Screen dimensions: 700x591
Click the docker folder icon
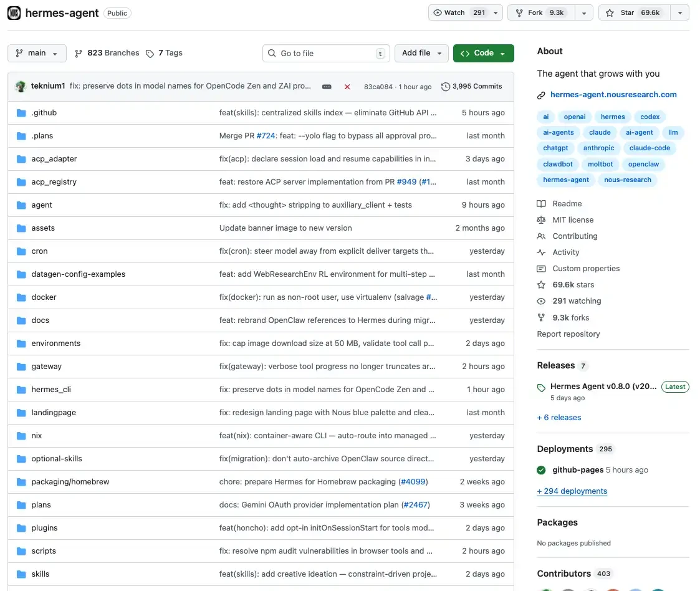pyautogui.click(x=21, y=297)
